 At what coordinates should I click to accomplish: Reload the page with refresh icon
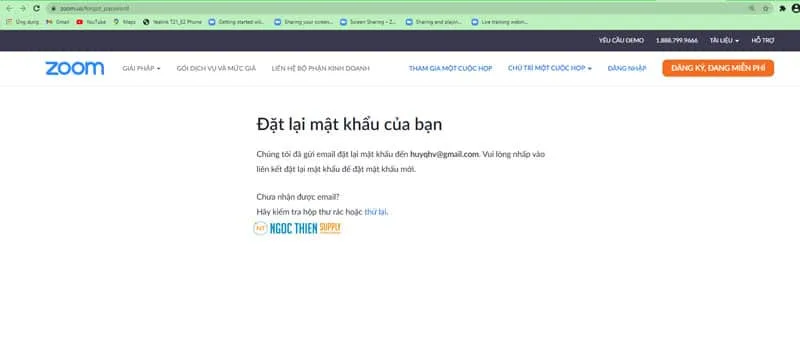click(36, 9)
